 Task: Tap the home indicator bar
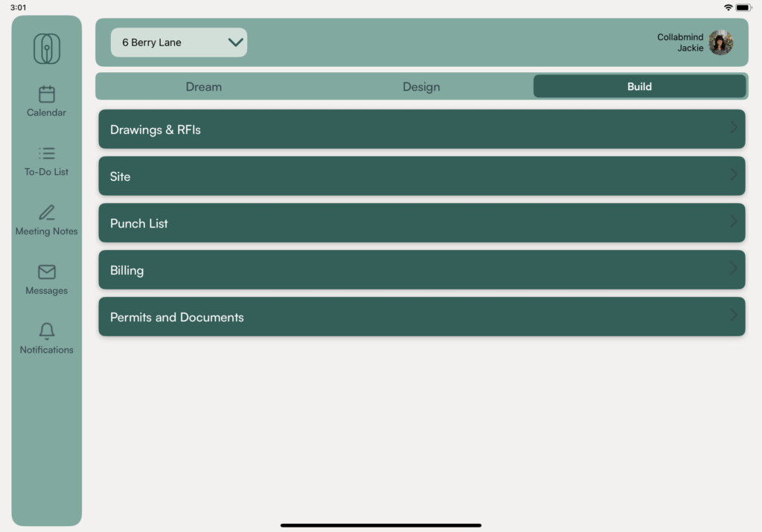pyautogui.click(x=381, y=525)
